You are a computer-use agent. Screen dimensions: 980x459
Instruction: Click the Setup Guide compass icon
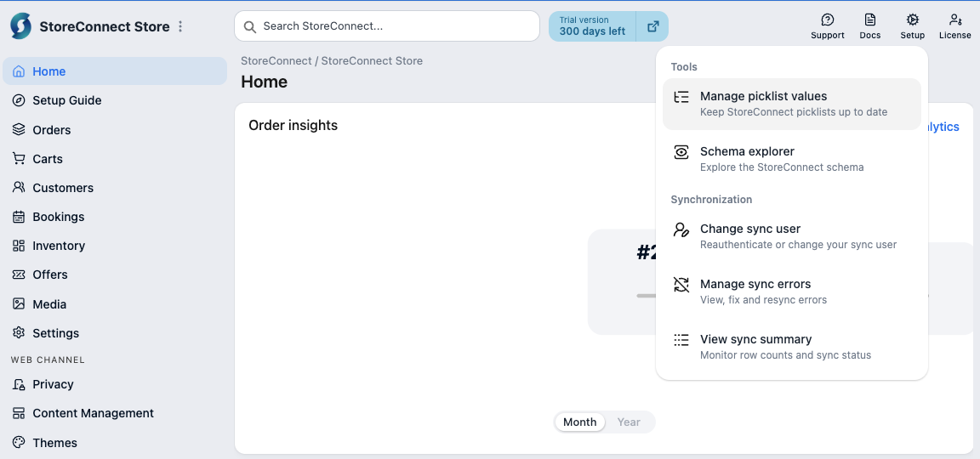click(x=19, y=100)
